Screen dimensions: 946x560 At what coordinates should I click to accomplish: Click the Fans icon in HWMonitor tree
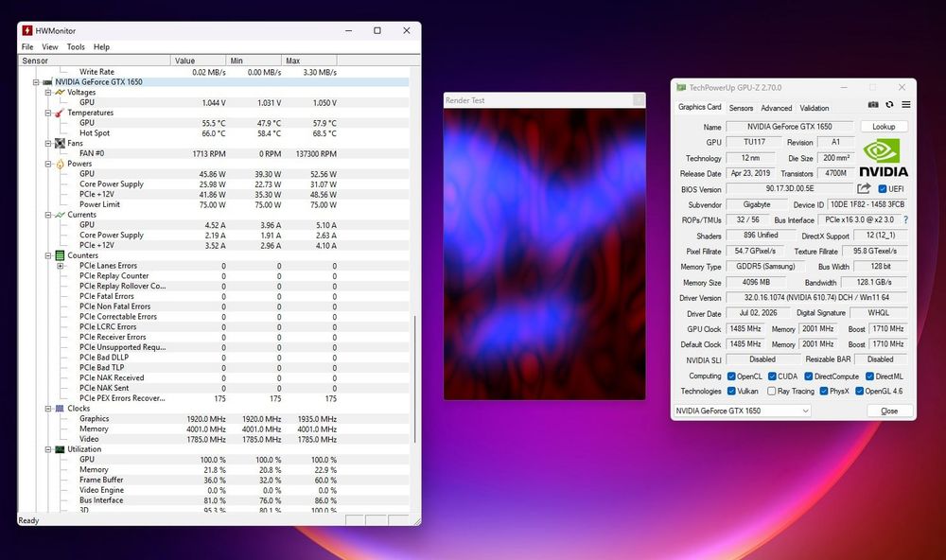click(x=60, y=143)
